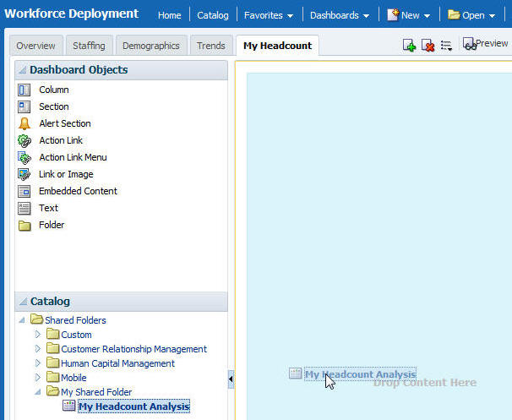Click the Open folder icon

click(x=454, y=14)
